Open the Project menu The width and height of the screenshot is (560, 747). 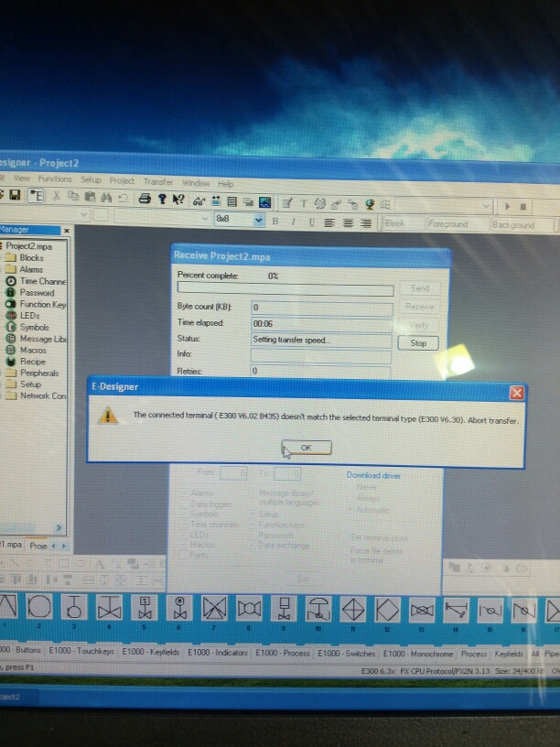click(122, 181)
